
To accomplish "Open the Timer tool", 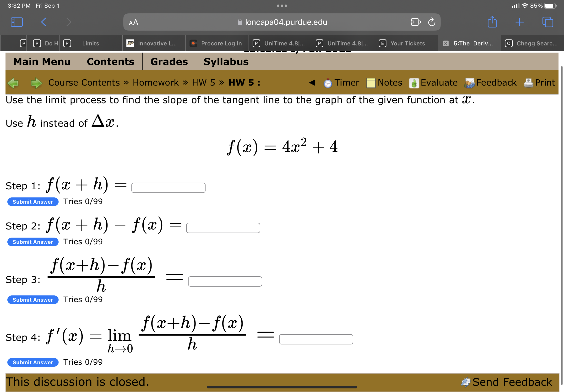I will [x=342, y=83].
